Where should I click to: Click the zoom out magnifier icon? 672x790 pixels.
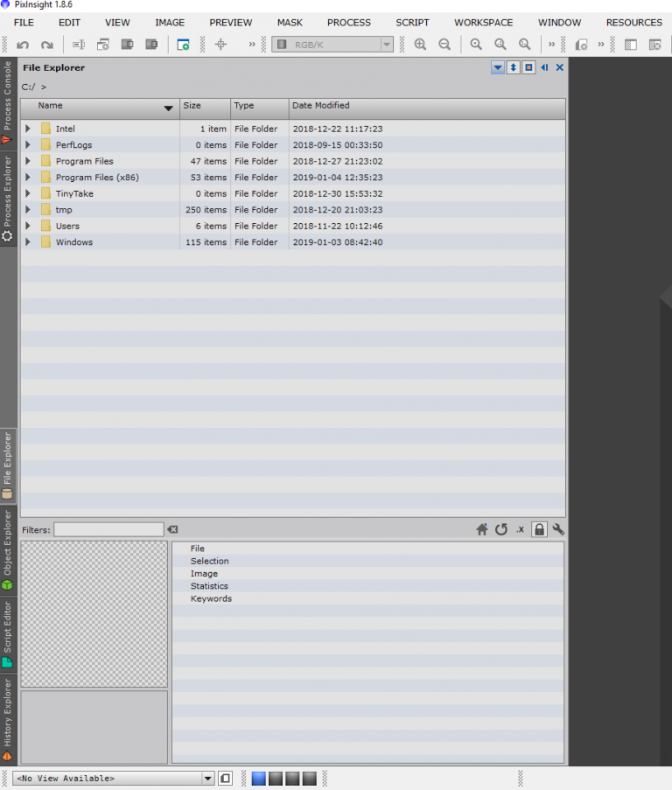(x=444, y=45)
